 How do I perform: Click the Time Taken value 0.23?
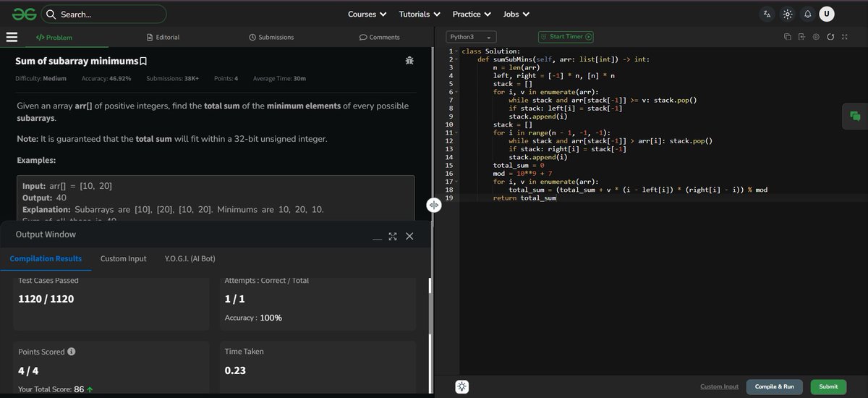click(x=235, y=370)
